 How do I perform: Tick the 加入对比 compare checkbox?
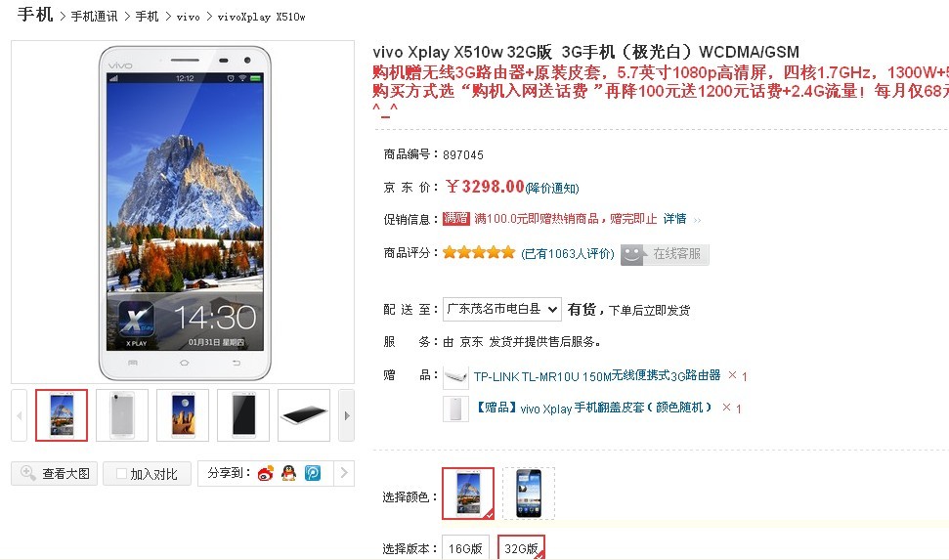pos(121,473)
